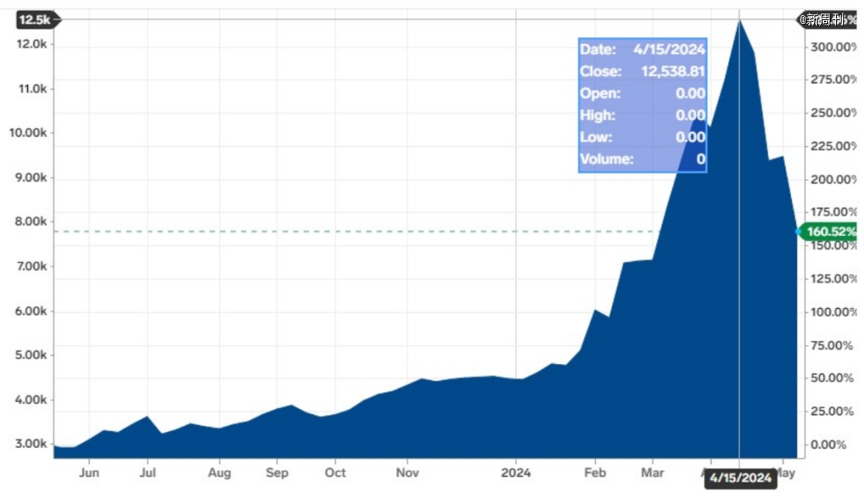Viewport: 864px width, 504px height.
Task: Click the 12.5k price flag at top left
Action: coord(37,19)
